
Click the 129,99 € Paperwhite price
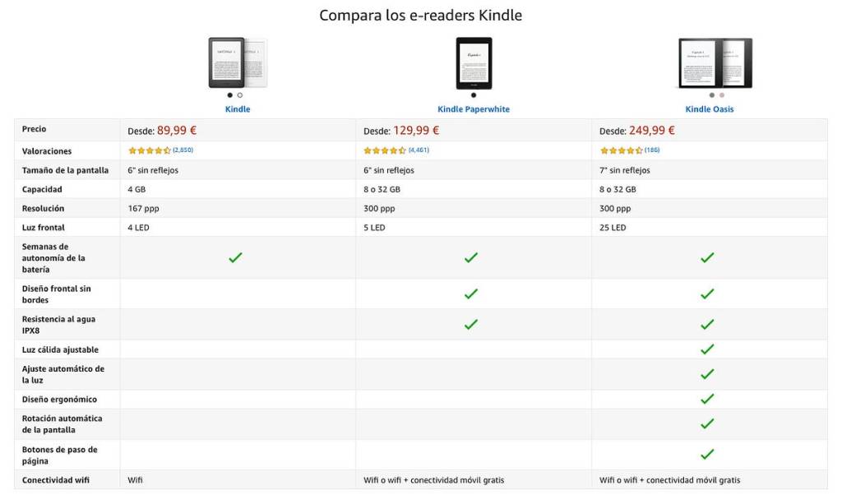[x=416, y=130]
